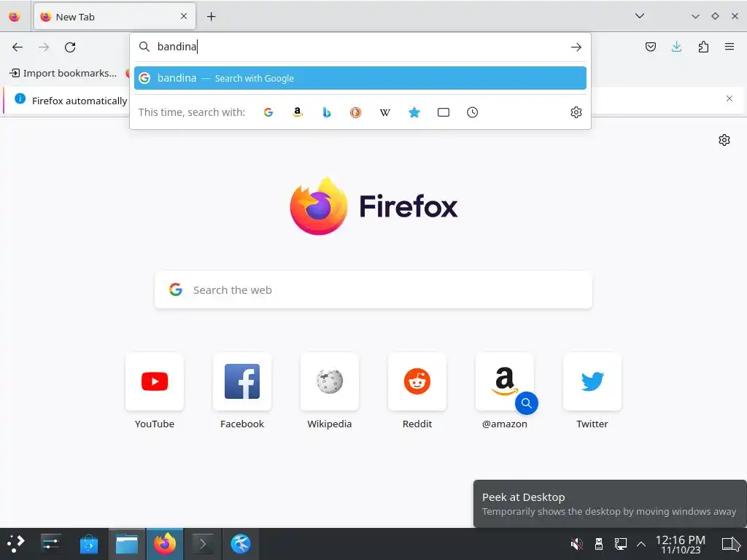This screenshot has width=747, height=560.
Task: Click the Search the web box
Action: pyautogui.click(x=373, y=290)
